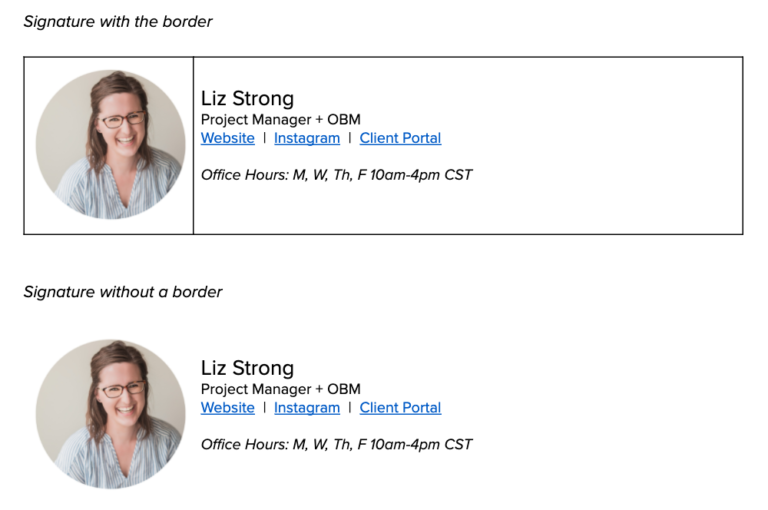Screen dimensions: 768x510
Task: Click Project Manager + OBM in borderless signature
Action: (x=280, y=389)
